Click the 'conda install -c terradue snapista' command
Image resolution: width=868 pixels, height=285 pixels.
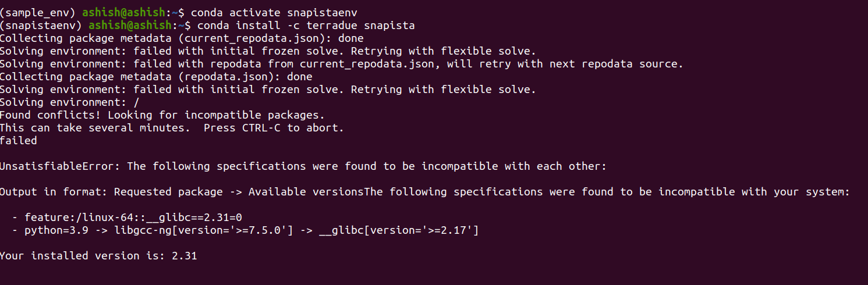point(306,26)
